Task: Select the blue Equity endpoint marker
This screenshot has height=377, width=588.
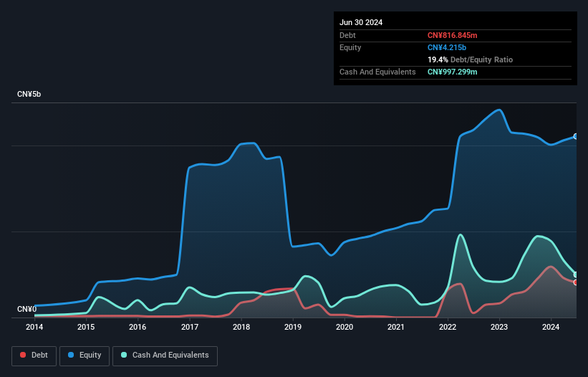Action: (576, 136)
